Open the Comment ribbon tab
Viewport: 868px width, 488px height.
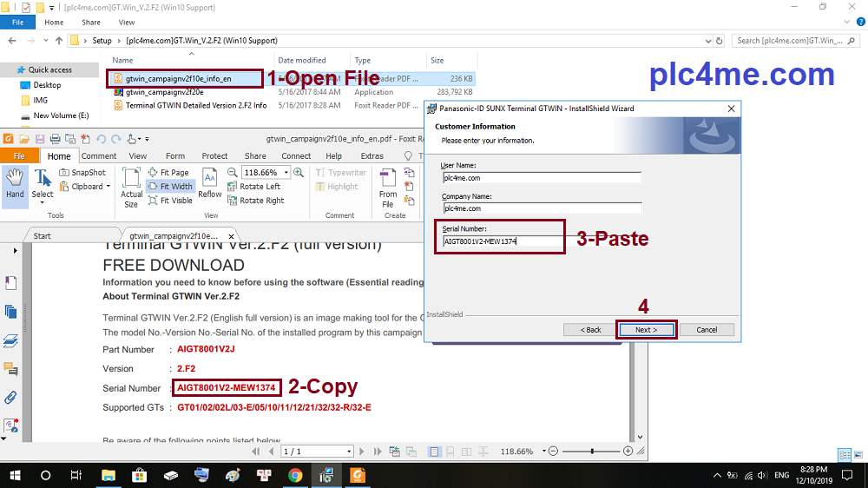pos(99,156)
